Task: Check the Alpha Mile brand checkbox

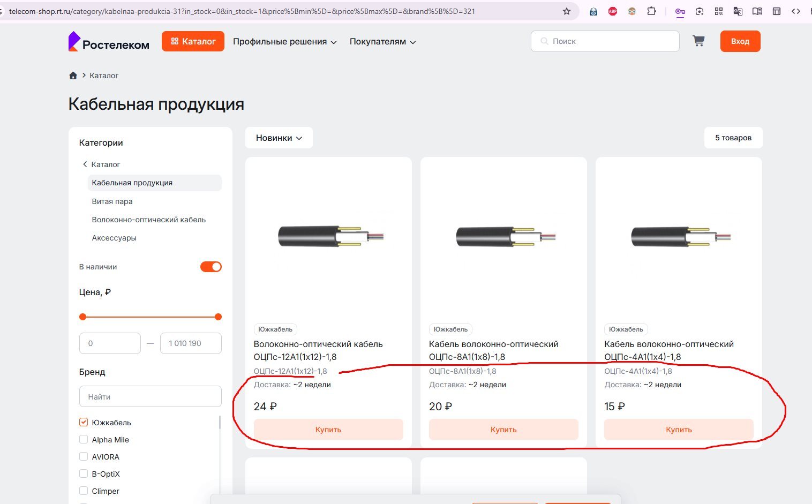Action: pyautogui.click(x=84, y=440)
